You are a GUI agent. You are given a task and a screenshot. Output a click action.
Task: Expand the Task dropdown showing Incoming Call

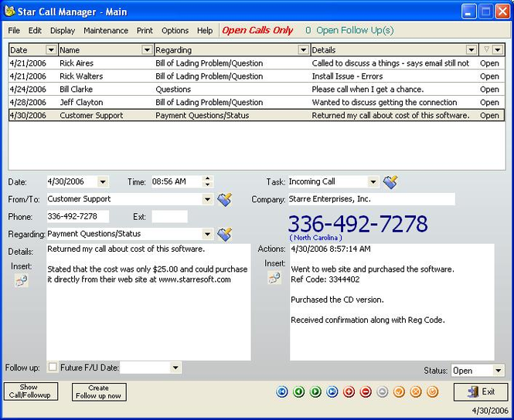pyautogui.click(x=373, y=181)
